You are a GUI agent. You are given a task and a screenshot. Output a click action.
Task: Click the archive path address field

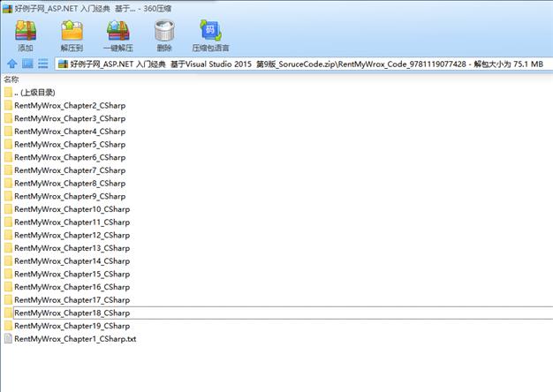(x=304, y=64)
